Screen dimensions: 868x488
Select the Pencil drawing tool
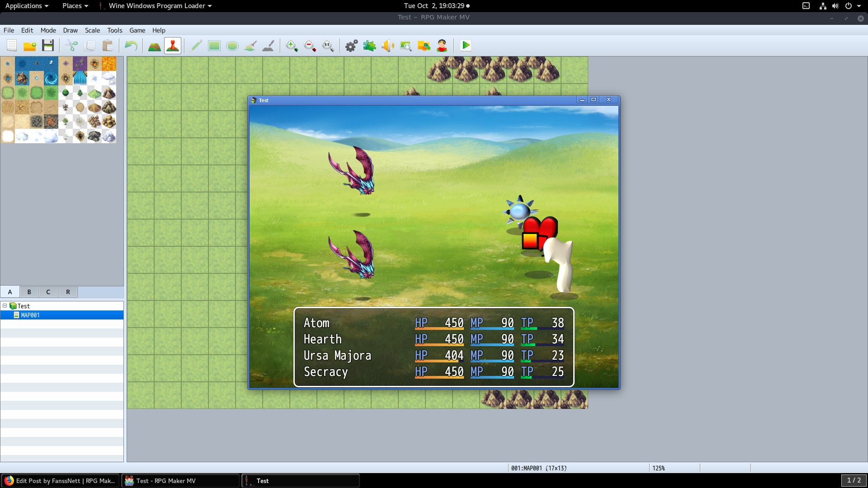pos(196,46)
